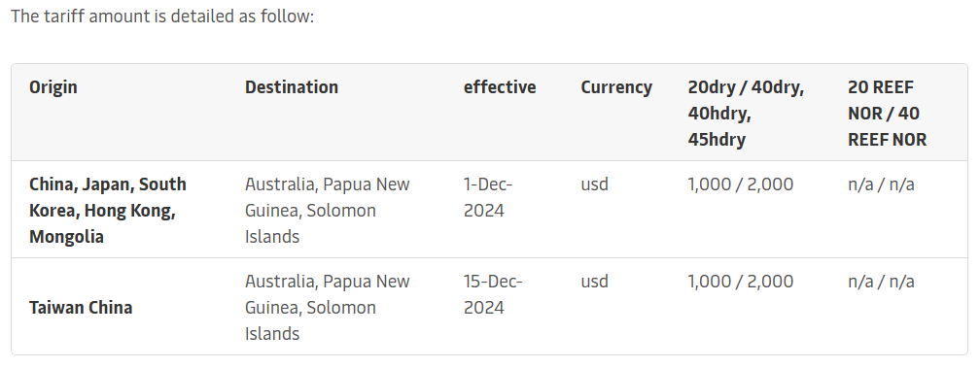This screenshot has width=980, height=368.
Task: Click n/a / n/a in the Taiwan China row
Action: [x=881, y=282]
